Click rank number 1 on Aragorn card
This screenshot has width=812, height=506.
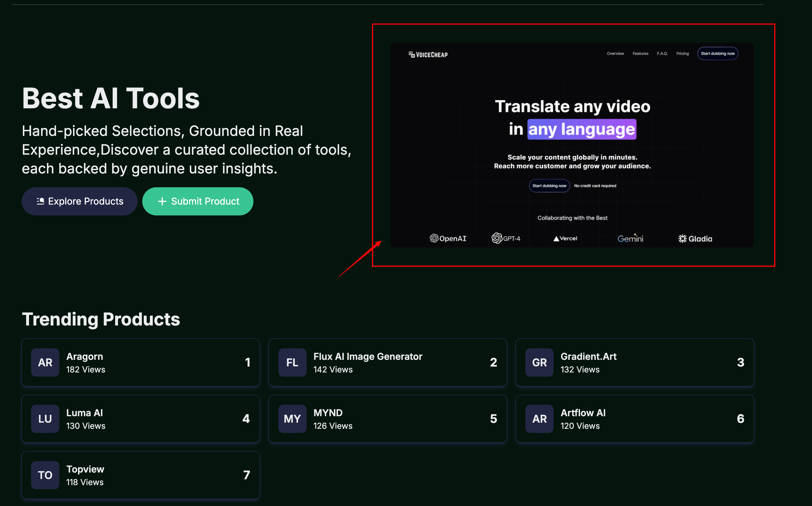pyautogui.click(x=248, y=362)
